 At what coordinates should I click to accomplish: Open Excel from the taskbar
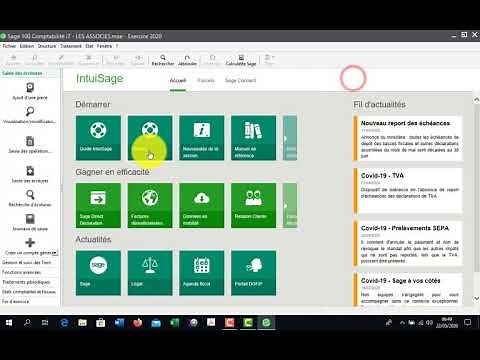(x=175, y=323)
